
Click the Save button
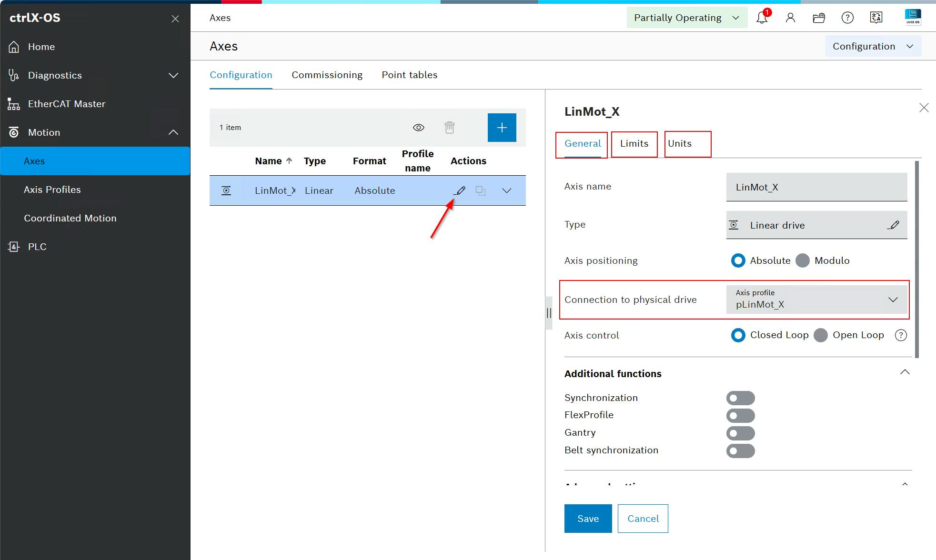pyautogui.click(x=588, y=519)
